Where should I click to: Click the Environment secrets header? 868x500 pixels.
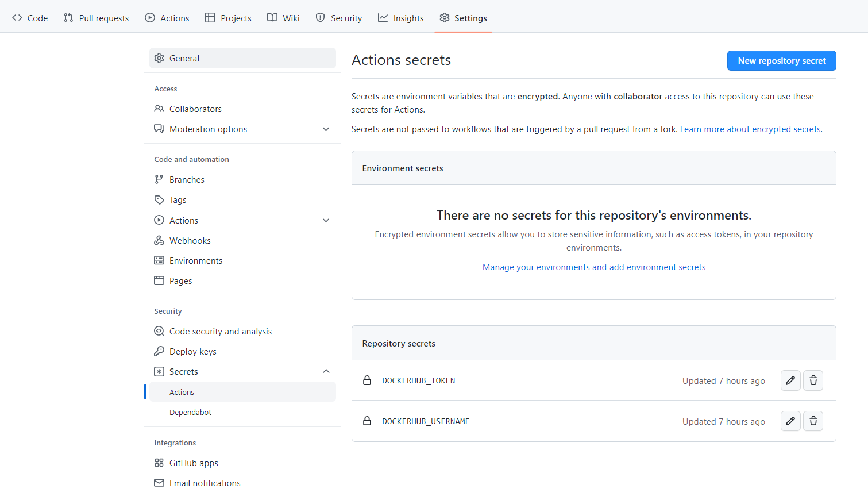tap(403, 168)
